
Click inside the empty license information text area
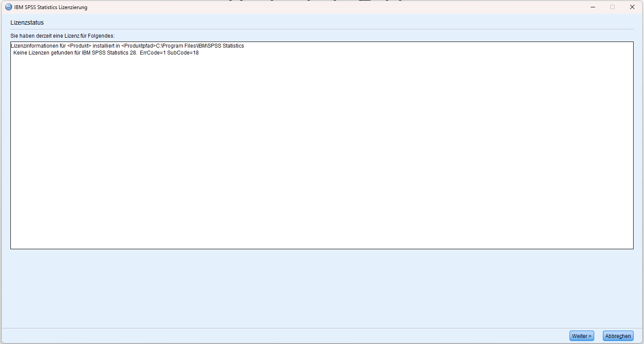pos(321,151)
